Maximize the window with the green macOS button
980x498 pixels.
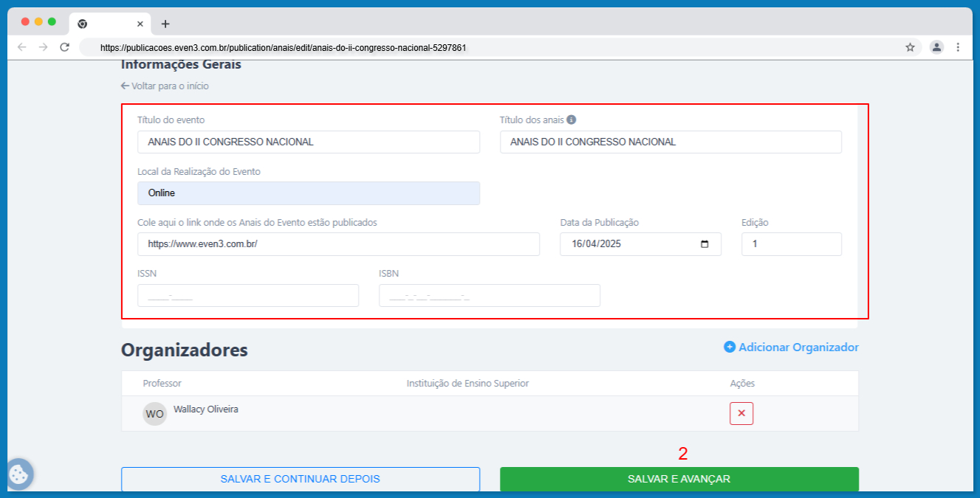(52, 21)
